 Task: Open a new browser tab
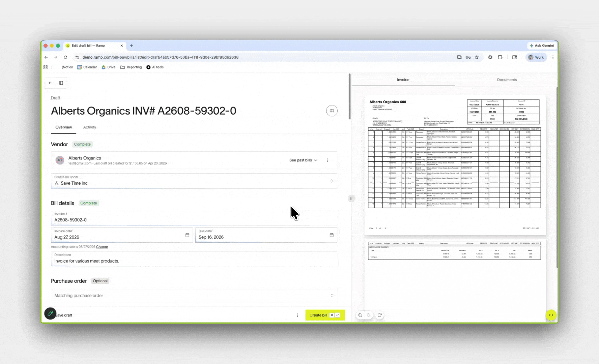pyautogui.click(x=132, y=45)
